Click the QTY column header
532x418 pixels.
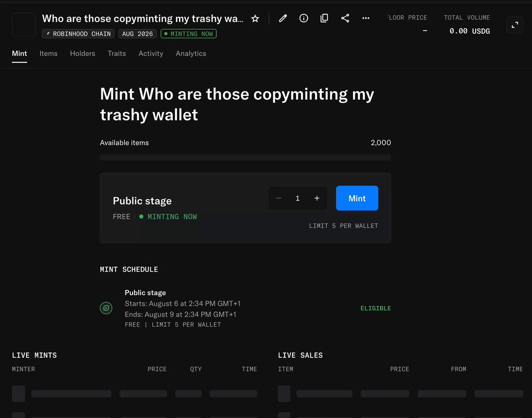[196, 369]
